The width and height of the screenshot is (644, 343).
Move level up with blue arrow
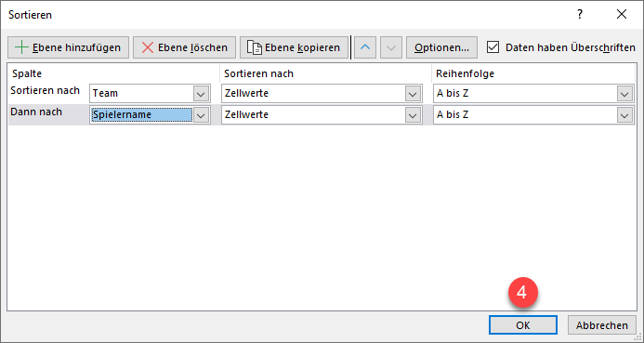[x=365, y=47]
